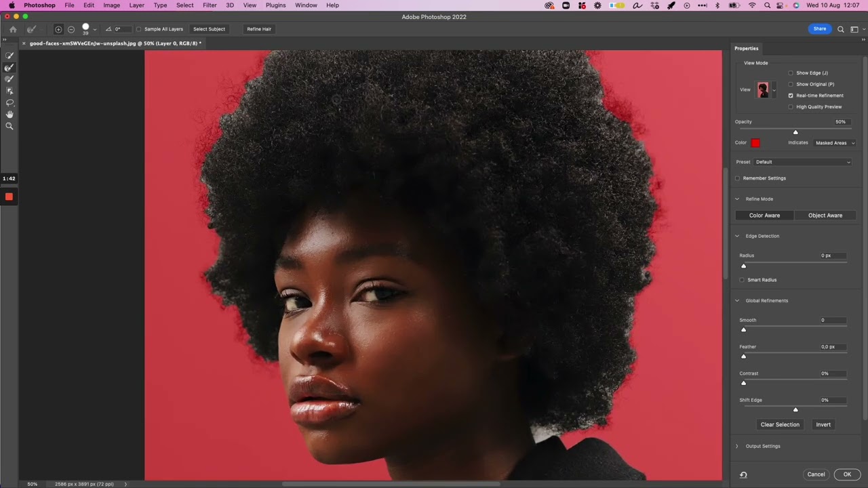Viewport: 868px width, 488px height.
Task: Open the Wi-Fi status menu
Action: pos(752,5)
